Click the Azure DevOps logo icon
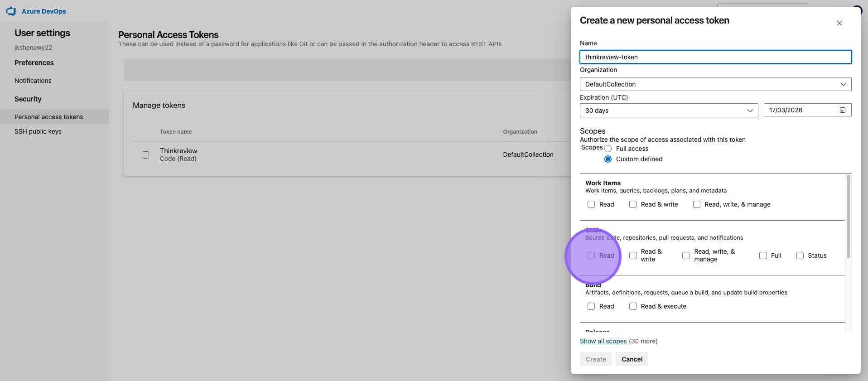Viewport: 868px width, 381px height. [11, 11]
